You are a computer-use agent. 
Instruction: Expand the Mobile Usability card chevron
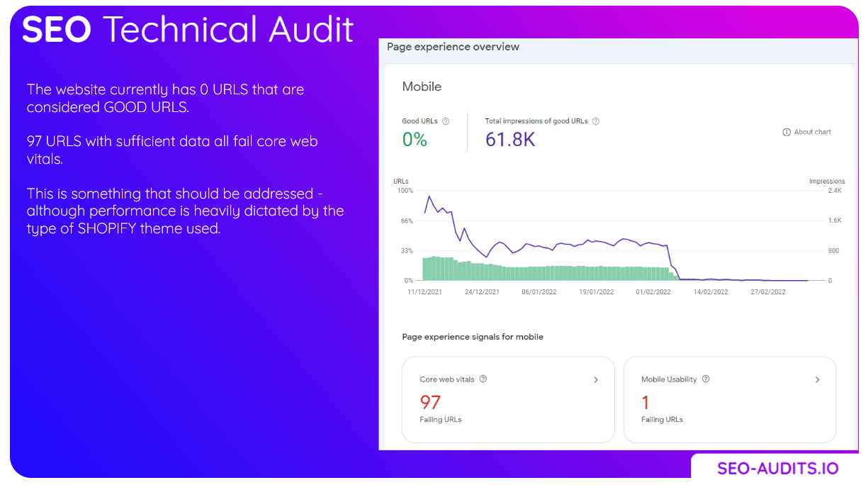click(x=817, y=380)
